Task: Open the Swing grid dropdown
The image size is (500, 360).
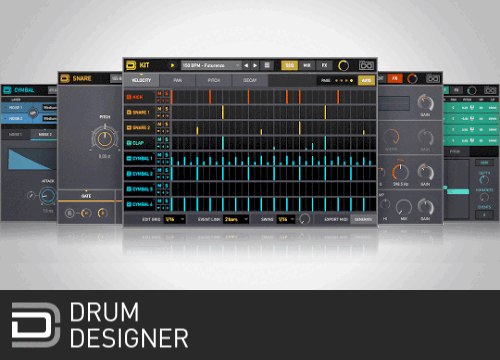Action: 286,219
